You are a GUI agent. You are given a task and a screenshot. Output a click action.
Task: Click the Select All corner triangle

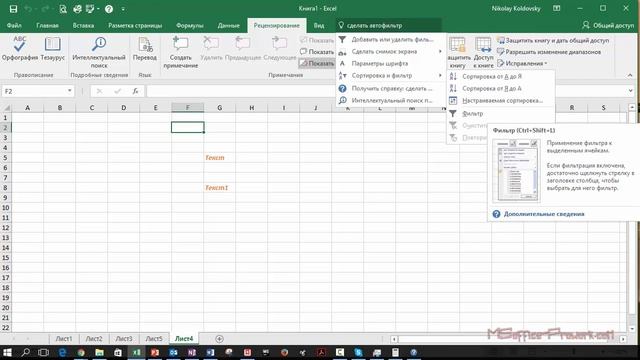6,108
